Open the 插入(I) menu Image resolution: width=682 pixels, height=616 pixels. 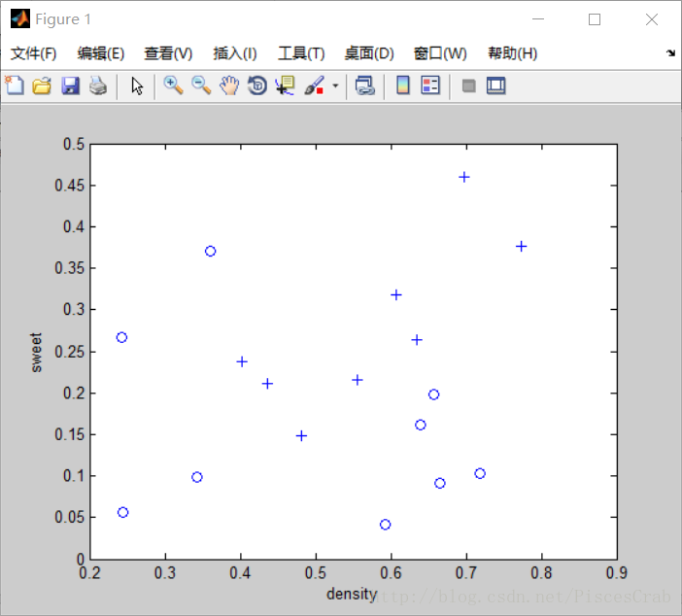[235, 53]
